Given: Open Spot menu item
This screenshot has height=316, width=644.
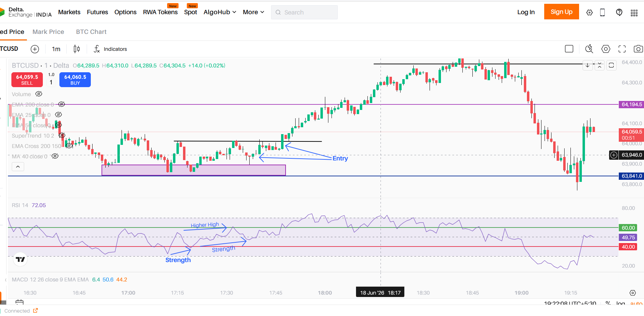Looking at the screenshot, I should pyautogui.click(x=191, y=12).
